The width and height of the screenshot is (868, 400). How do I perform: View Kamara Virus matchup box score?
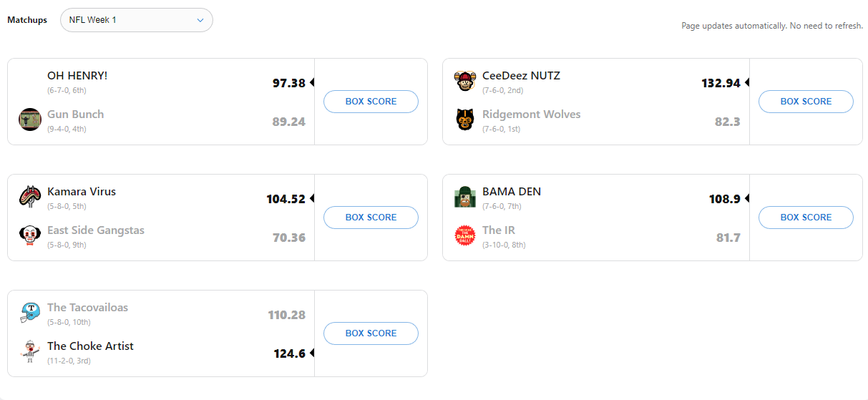371,218
